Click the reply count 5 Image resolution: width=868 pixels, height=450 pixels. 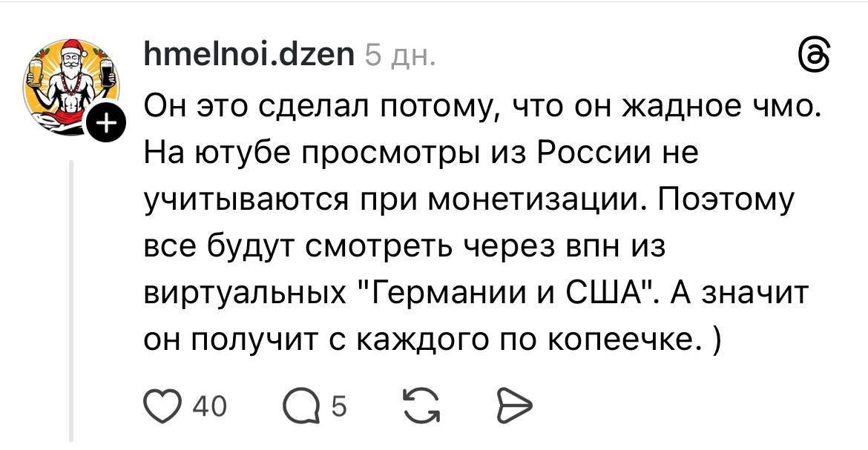pos(338,406)
